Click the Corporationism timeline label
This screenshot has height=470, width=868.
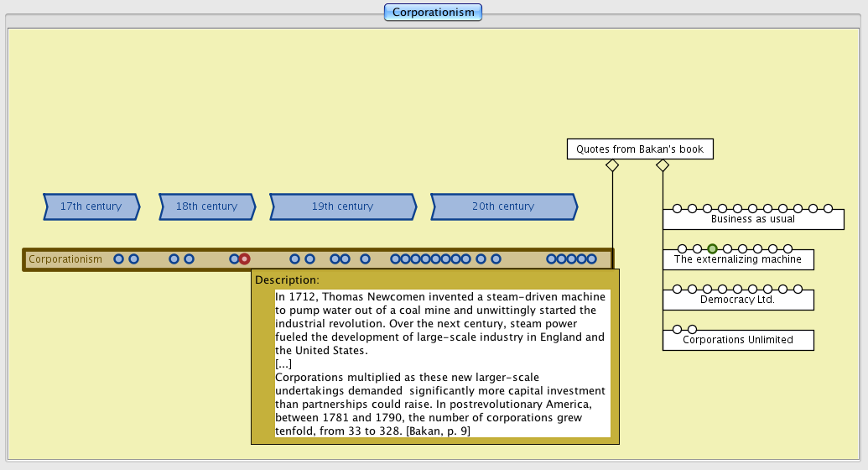tap(65, 259)
